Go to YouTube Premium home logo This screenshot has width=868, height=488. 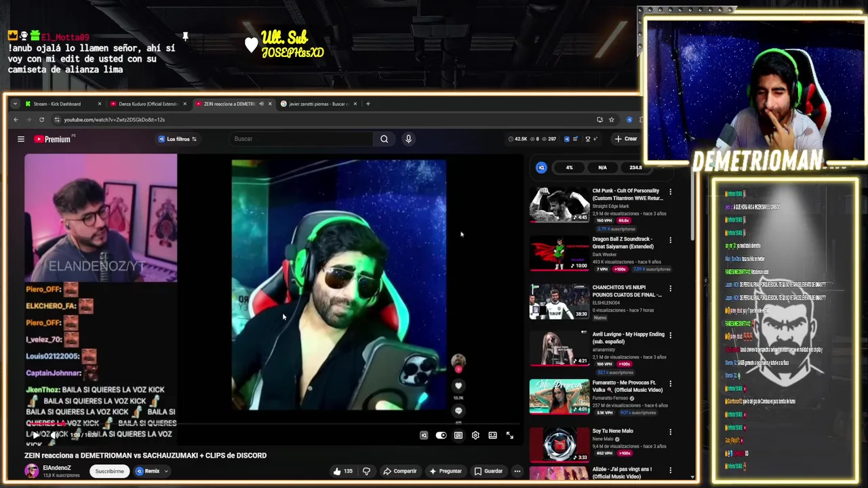tap(54, 139)
